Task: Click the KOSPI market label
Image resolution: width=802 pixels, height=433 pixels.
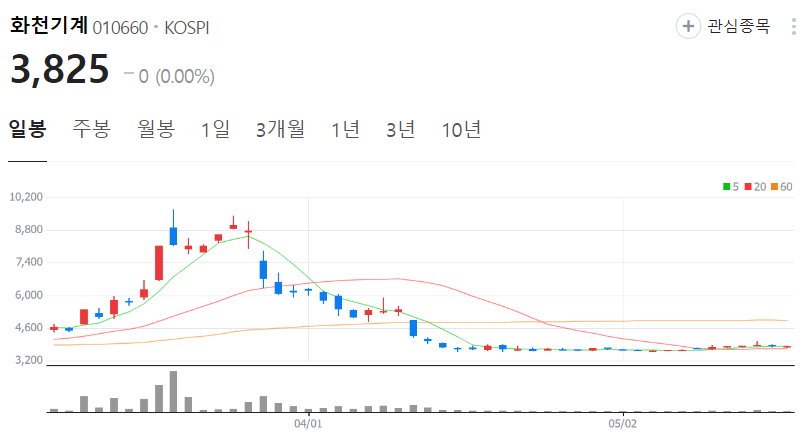Action: (187, 28)
